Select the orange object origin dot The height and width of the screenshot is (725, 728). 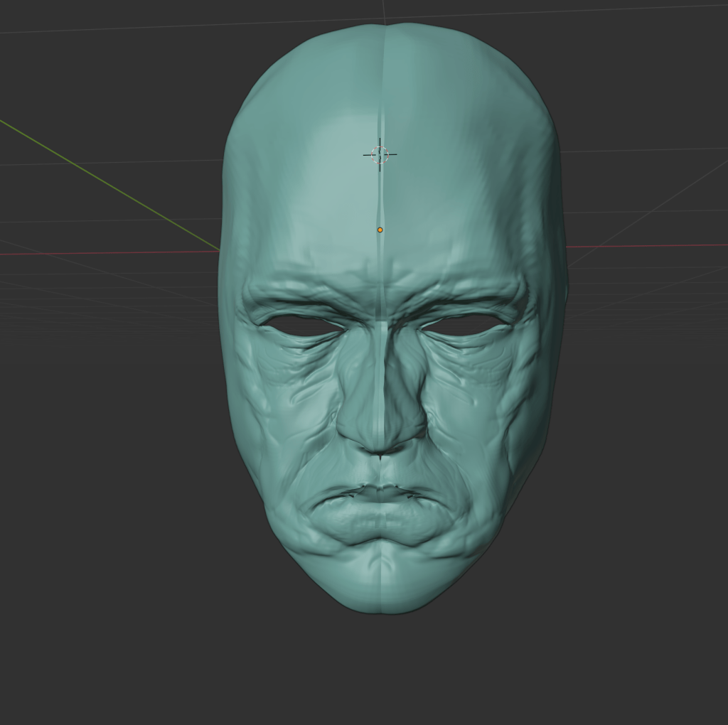(380, 230)
